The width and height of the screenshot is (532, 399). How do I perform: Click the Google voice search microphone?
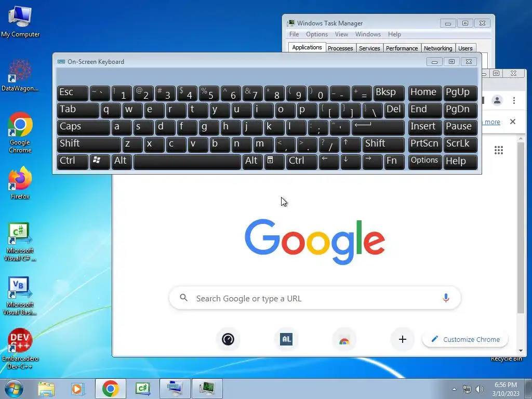(446, 298)
